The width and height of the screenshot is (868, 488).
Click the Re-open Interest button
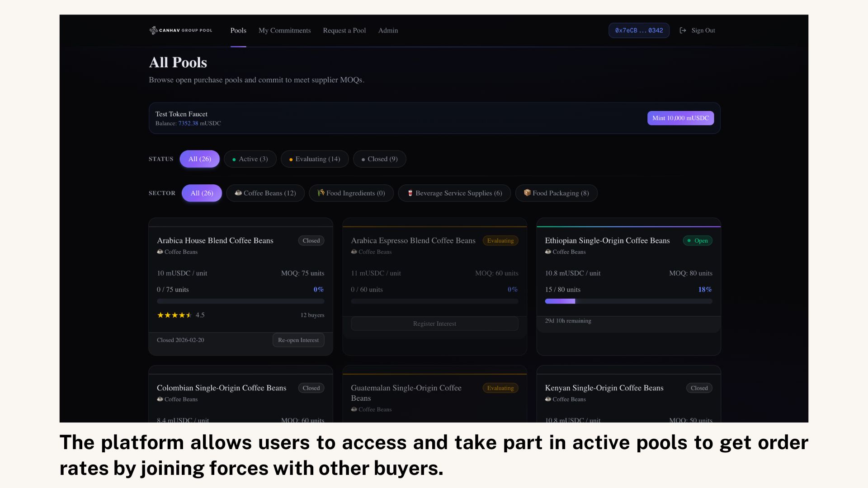click(x=298, y=340)
